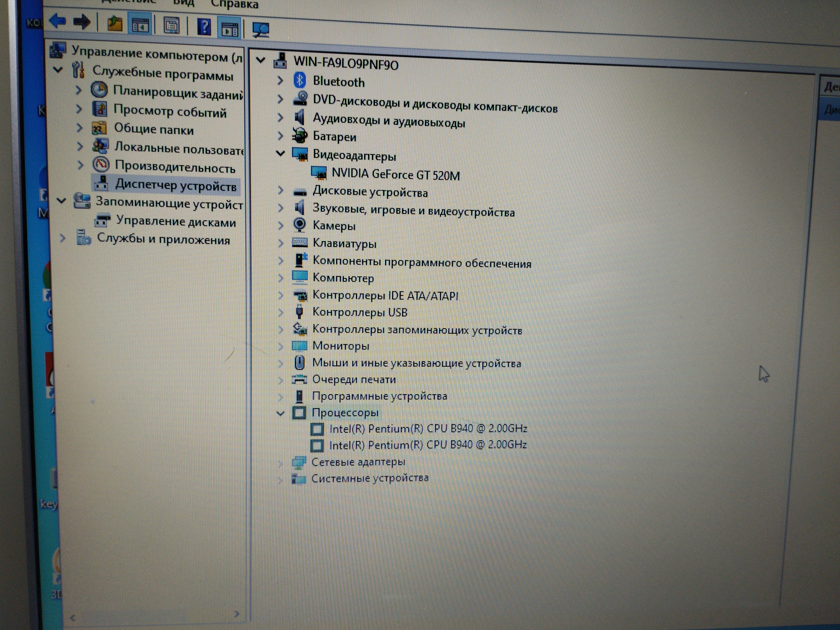
Task: Click the Bluetooth device category icon
Action: click(x=300, y=80)
